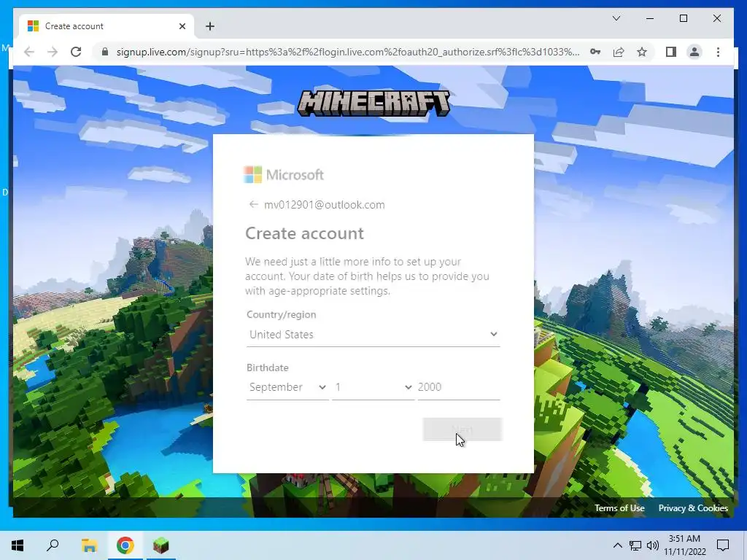Switch to Chrome in the taskbar
747x560 pixels.
(125, 545)
